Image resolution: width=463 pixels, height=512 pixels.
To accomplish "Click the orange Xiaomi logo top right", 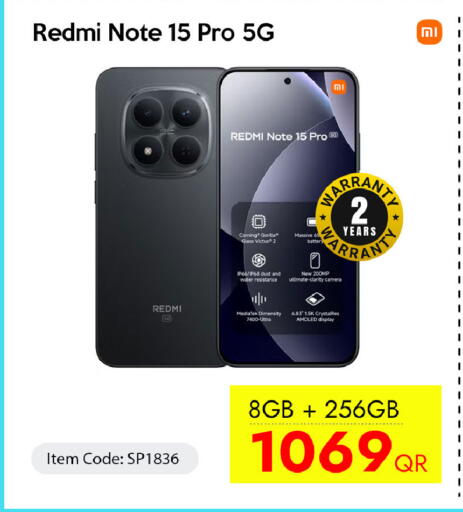I will coord(429,32).
